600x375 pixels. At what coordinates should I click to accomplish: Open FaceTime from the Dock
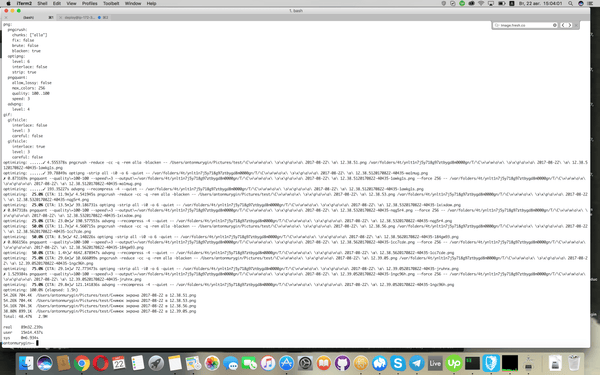pos(249,363)
